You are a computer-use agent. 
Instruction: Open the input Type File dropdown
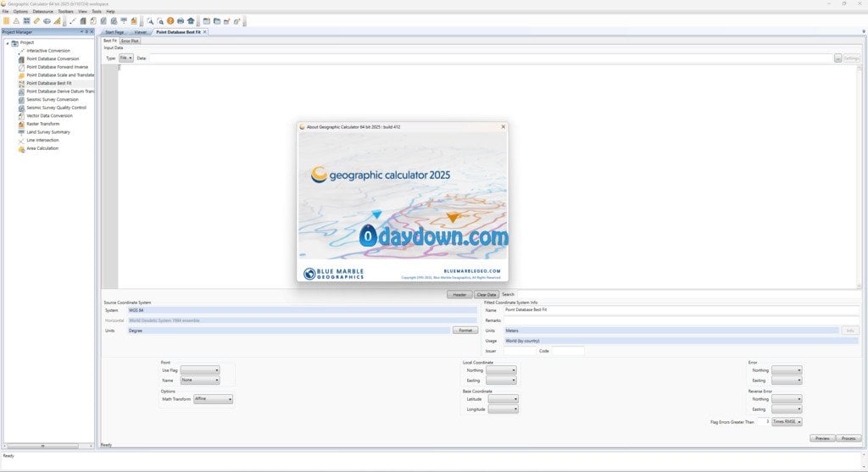pyautogui.click(x=126, y=58)
